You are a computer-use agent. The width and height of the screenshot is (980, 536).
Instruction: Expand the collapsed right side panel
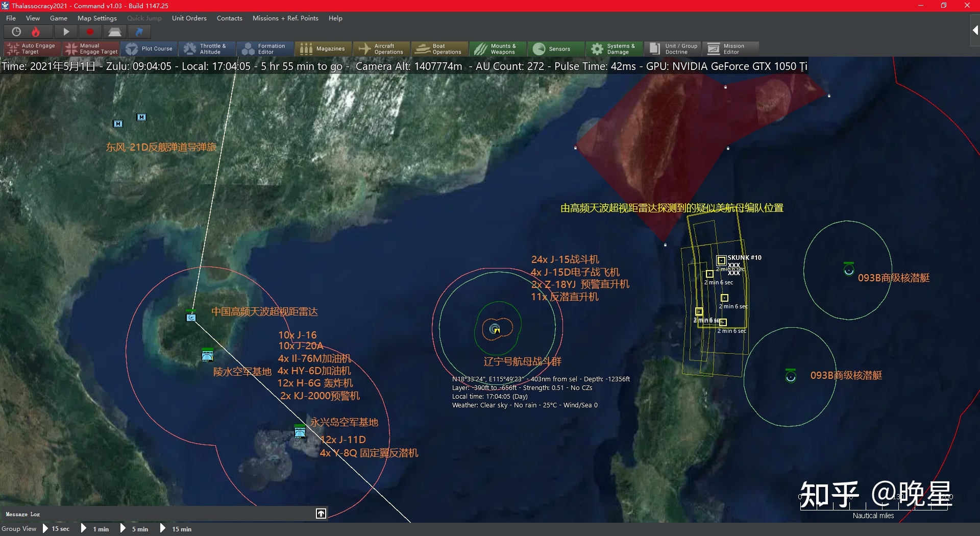click(x=975, y=31)
